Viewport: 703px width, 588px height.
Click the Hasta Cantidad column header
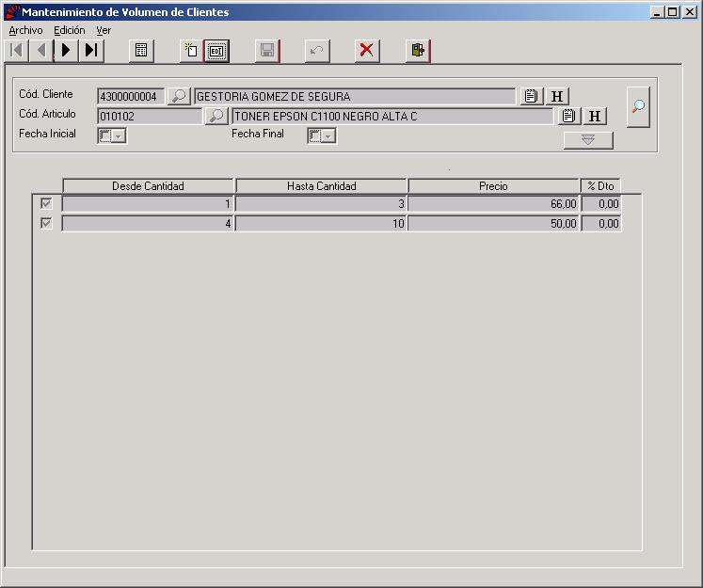click(x=322, y=185)
